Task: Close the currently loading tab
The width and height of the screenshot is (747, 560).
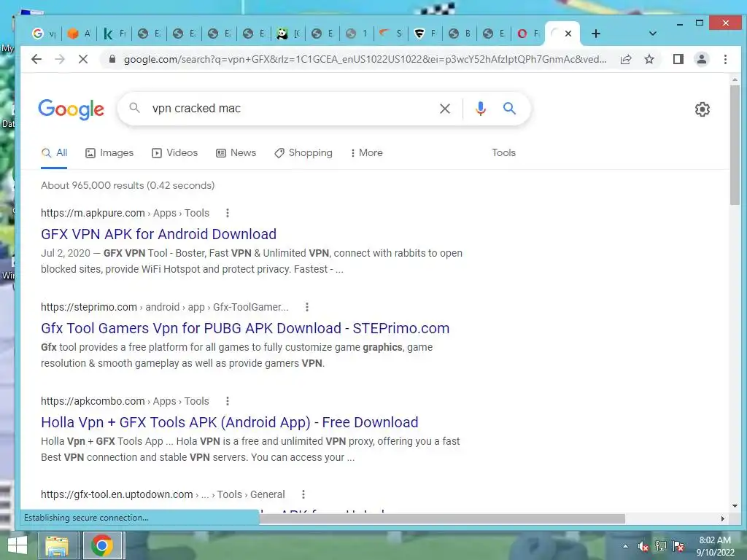Action: (x=568, y=34)
